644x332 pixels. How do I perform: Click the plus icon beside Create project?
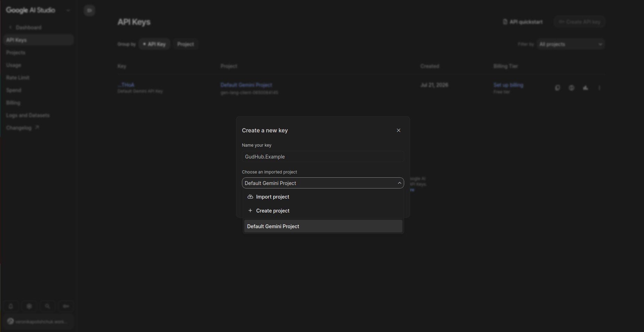[250, 211]
